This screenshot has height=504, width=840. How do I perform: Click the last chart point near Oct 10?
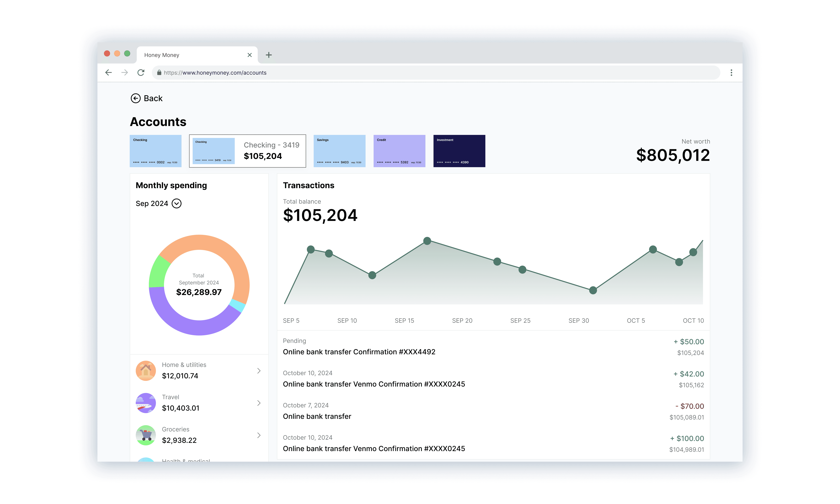coord(693,252)
